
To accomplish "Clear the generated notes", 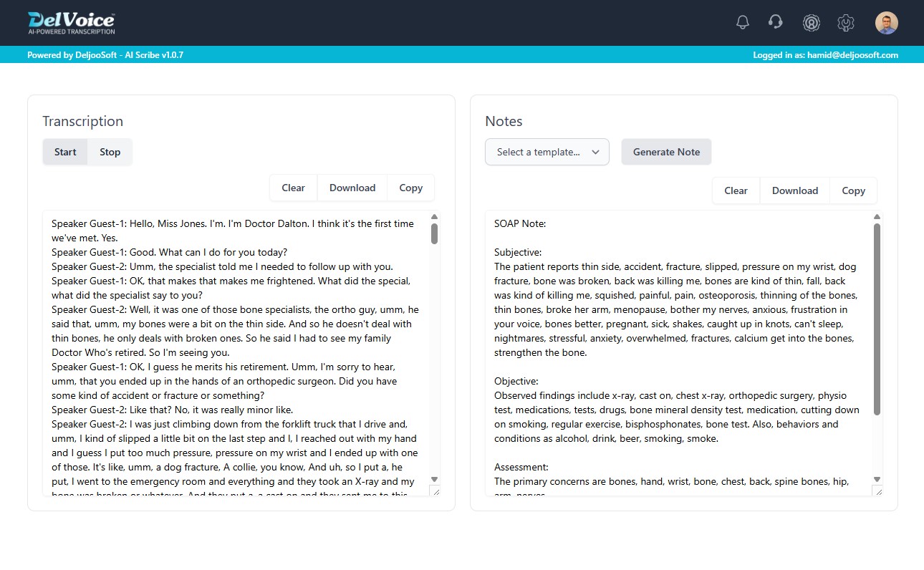I will (736, 190).
